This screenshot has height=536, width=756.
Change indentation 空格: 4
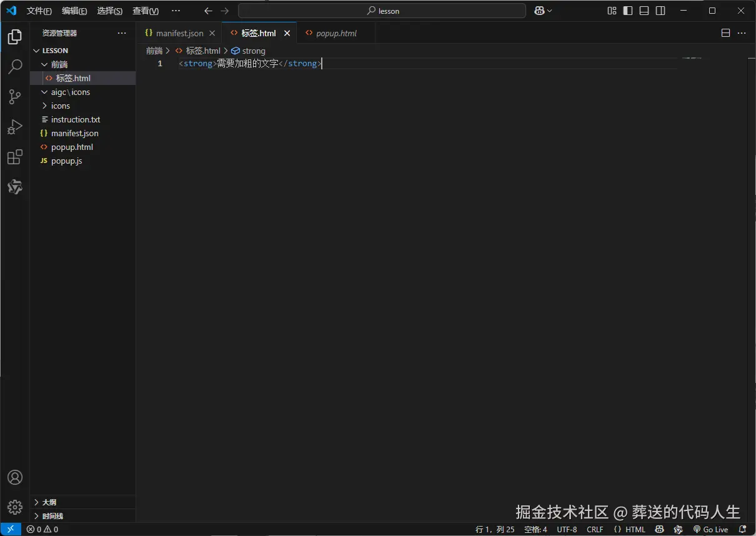(535, 529)
